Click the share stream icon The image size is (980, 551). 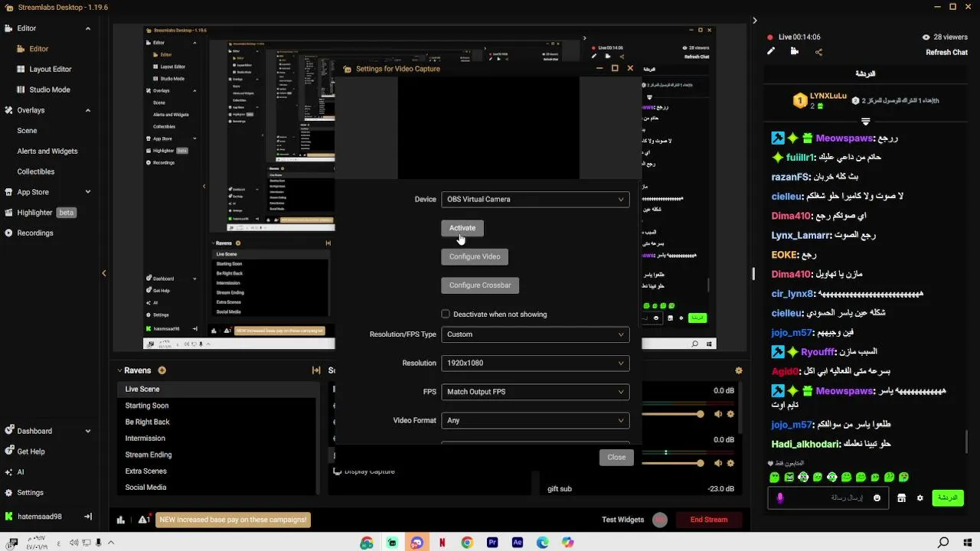point(818,52)
